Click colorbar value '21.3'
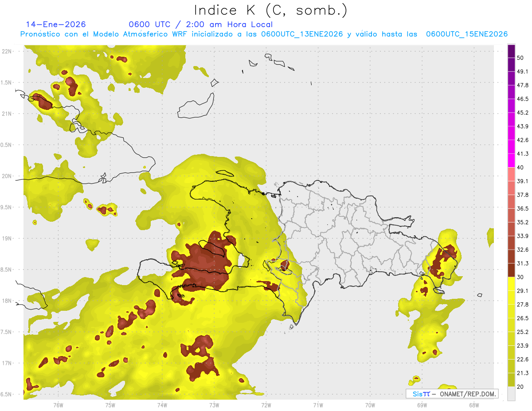 click(x=523, y=373)
